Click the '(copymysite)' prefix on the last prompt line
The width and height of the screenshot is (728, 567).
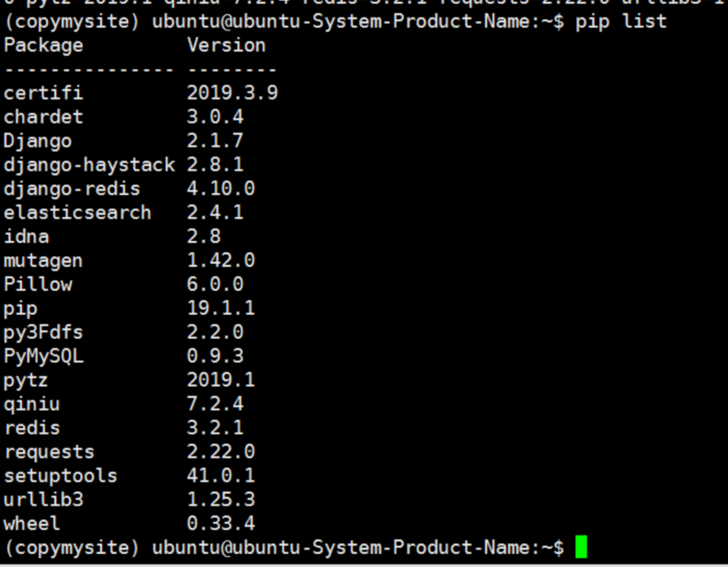tap(72, 549)
